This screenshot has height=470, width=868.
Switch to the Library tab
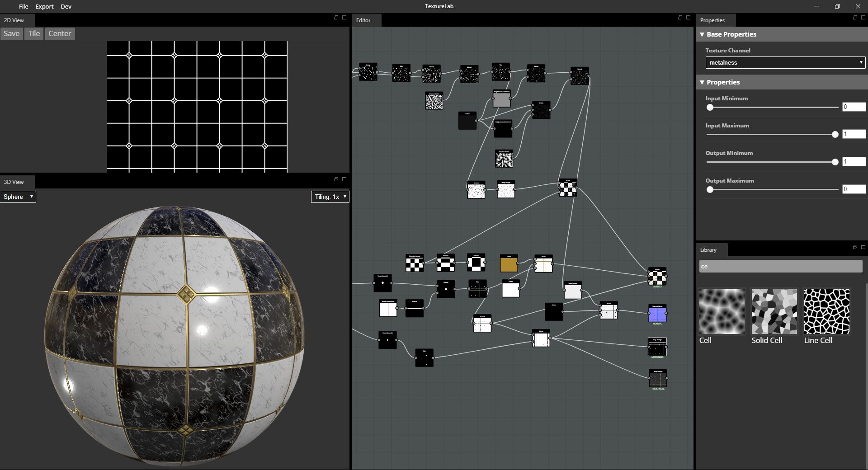pos(708,249)
